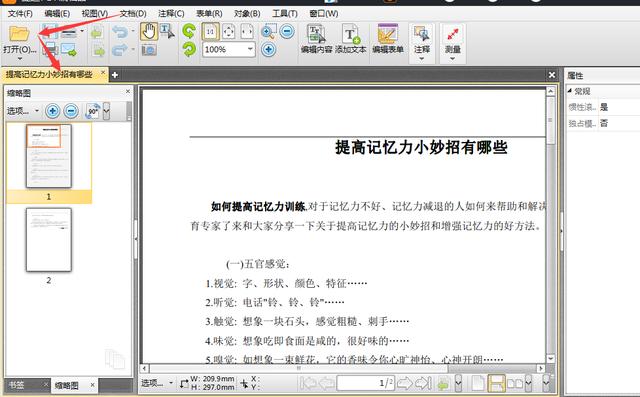Send the document using the email icon
640x397 pixels.
69,50
